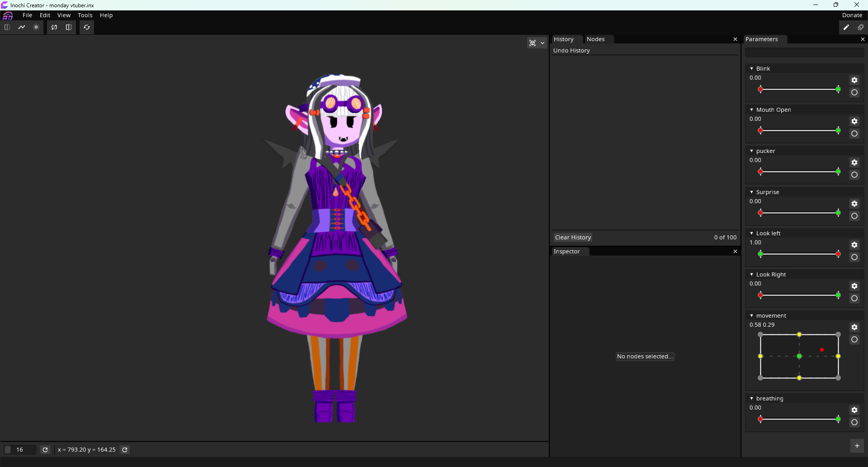Click the keyframe circle beside Mouth Open slider
The image size is (868, 467).
tap(854, 133)
